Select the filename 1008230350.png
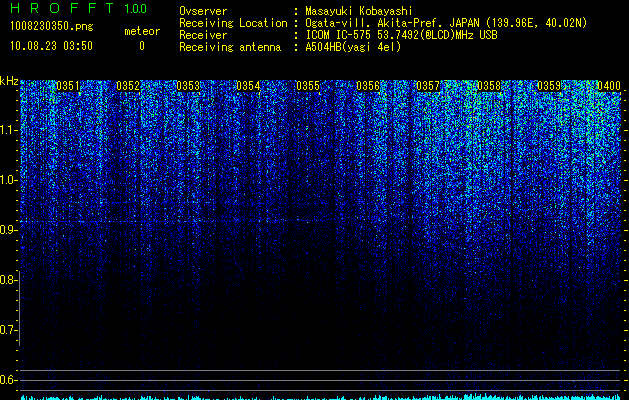 (52, 26)
